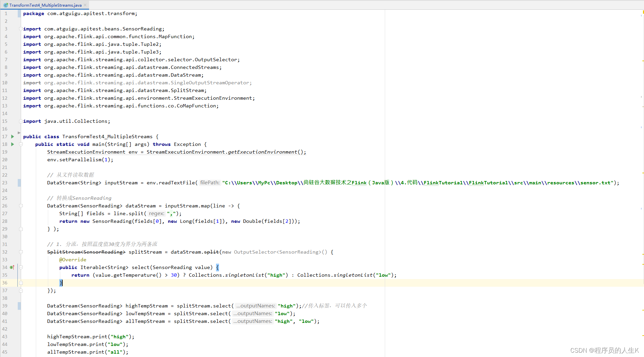Fold the OutputSelector anonymous class on line 32
The image size is (644, 357).
point(21,252)
